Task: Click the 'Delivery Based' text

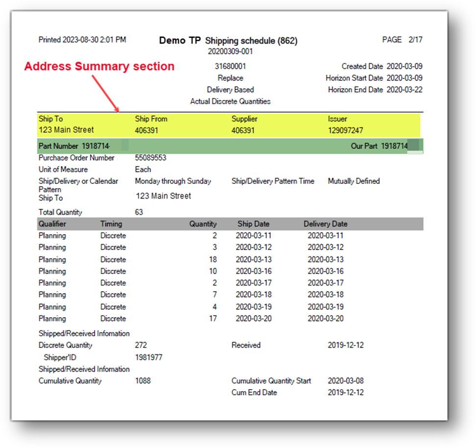Action: [231, 90]
